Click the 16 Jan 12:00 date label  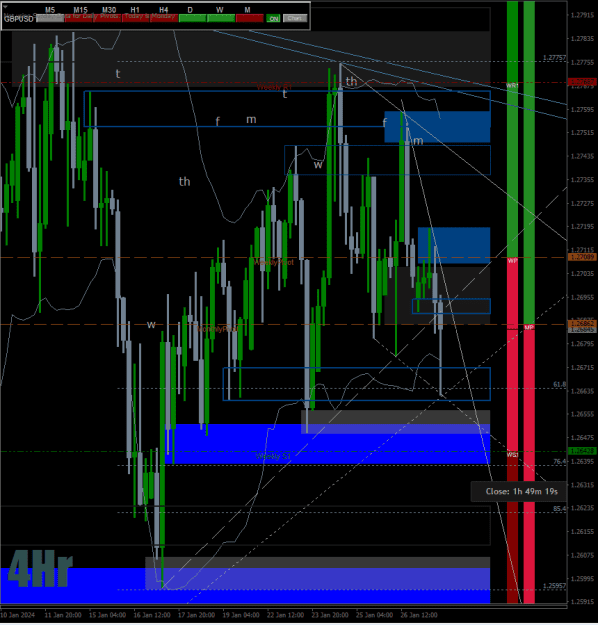pyautogui.click(x=152, y=615)
